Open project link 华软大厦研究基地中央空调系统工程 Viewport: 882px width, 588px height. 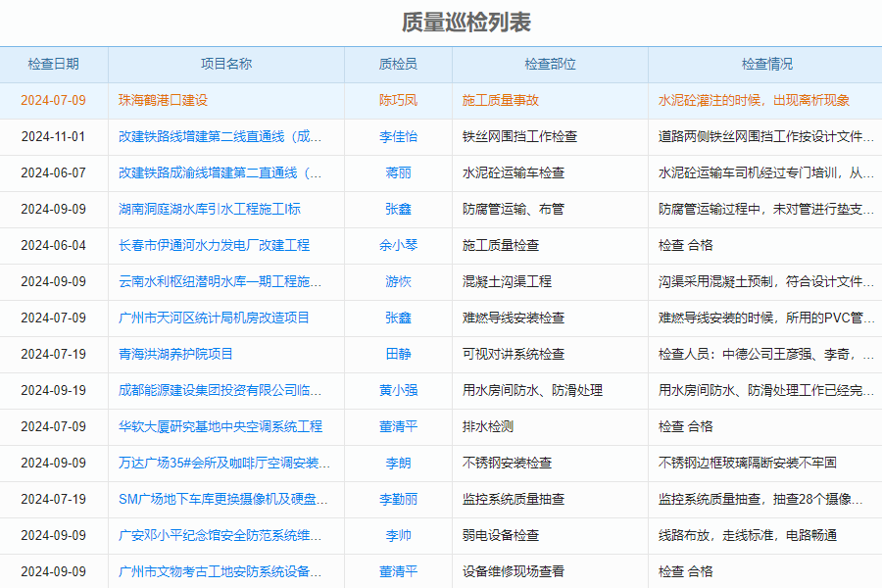click(220, 427)
